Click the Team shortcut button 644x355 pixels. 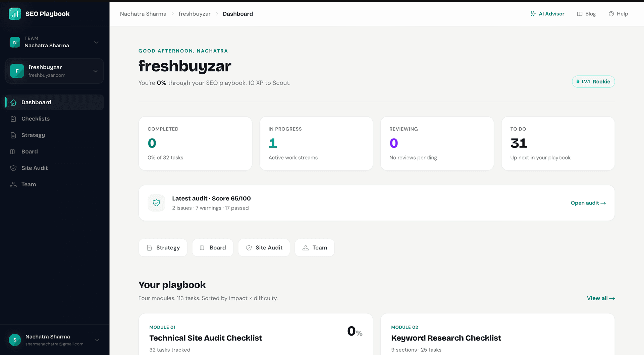(x=315, y=248)
